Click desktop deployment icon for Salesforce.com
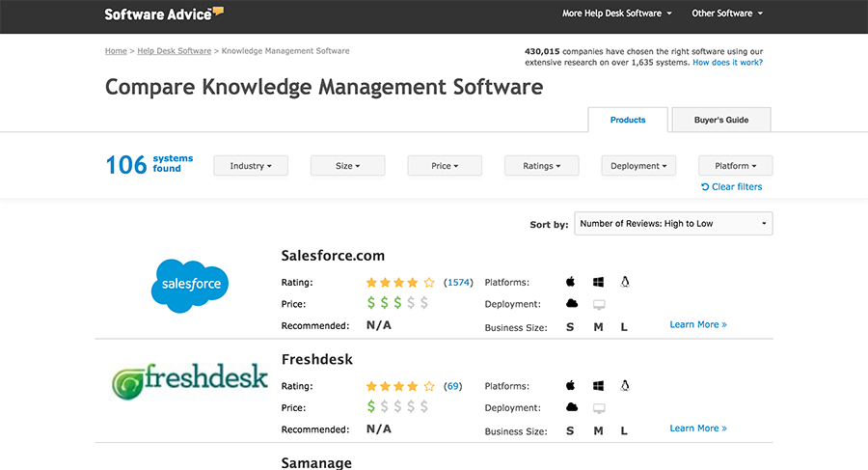 pyautogui.click(x=599, y=304)
